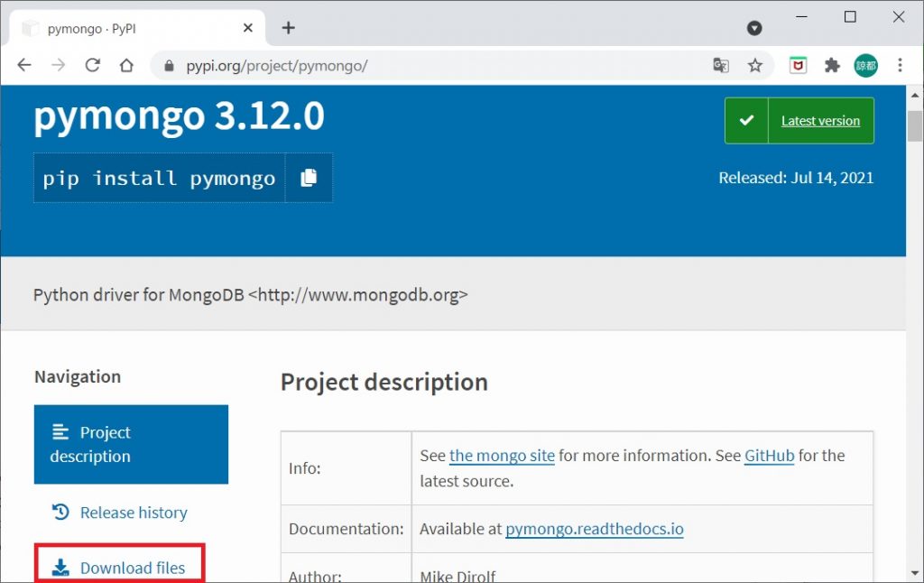924x583 pixels.
Task: Bookmark this page with the star
Action: coord(755,65)
